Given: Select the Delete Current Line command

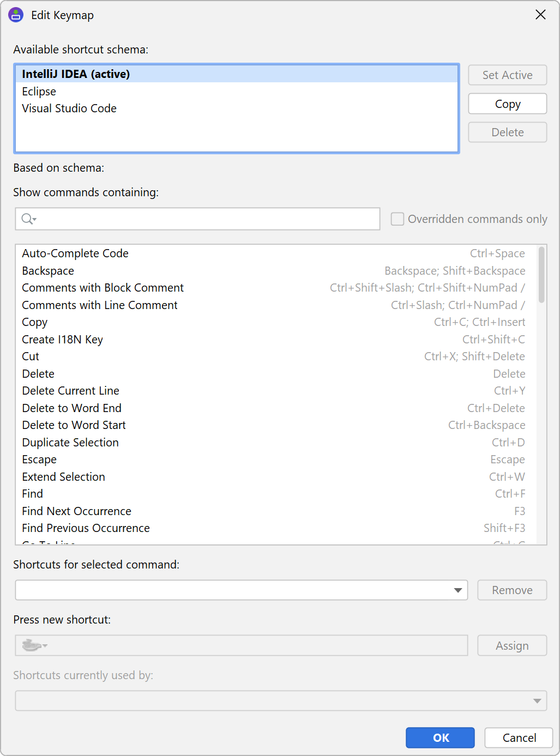Looking at the screenshot, I should [71, 391].
